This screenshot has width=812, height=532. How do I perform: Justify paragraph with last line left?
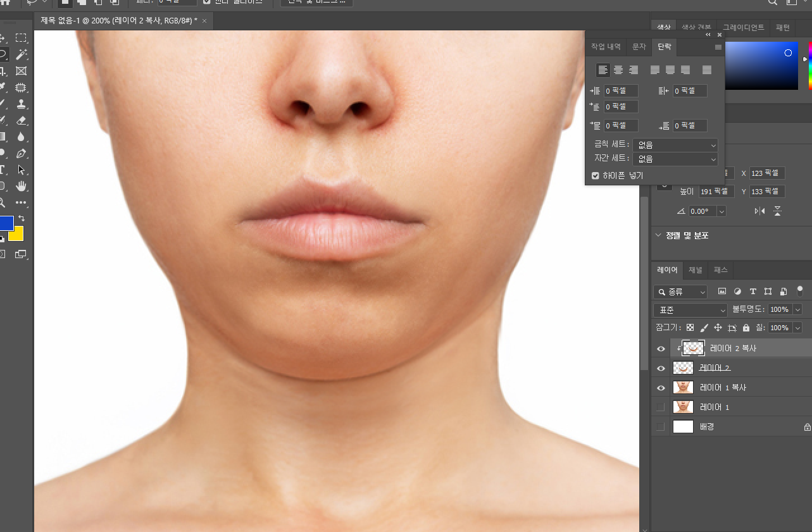point(655,70)
